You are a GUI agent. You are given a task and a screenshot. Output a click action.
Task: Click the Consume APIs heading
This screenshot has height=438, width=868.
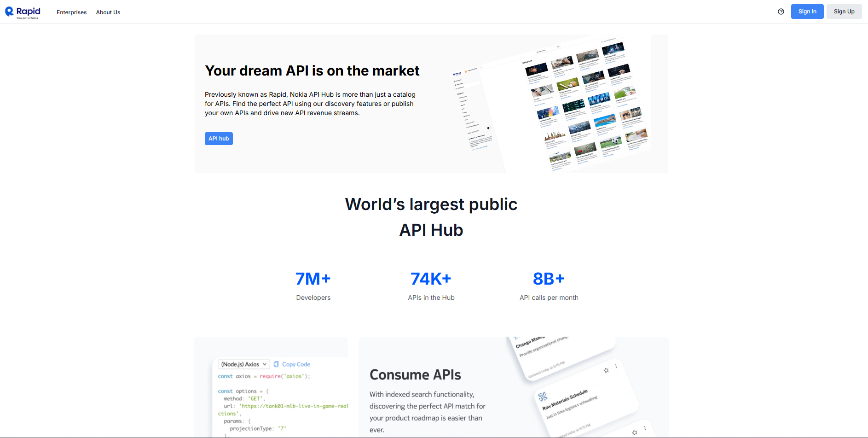415,375
